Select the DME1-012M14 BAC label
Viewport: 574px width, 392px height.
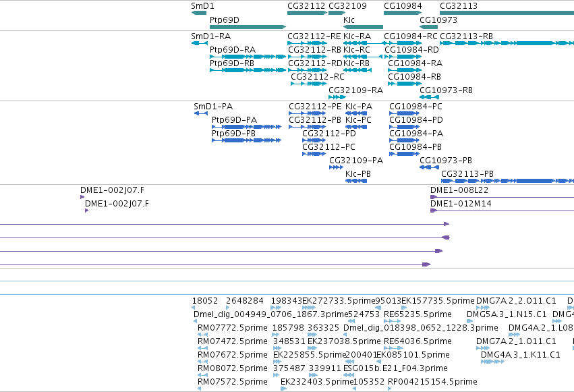pyautogui.click(x=461, y=204)
